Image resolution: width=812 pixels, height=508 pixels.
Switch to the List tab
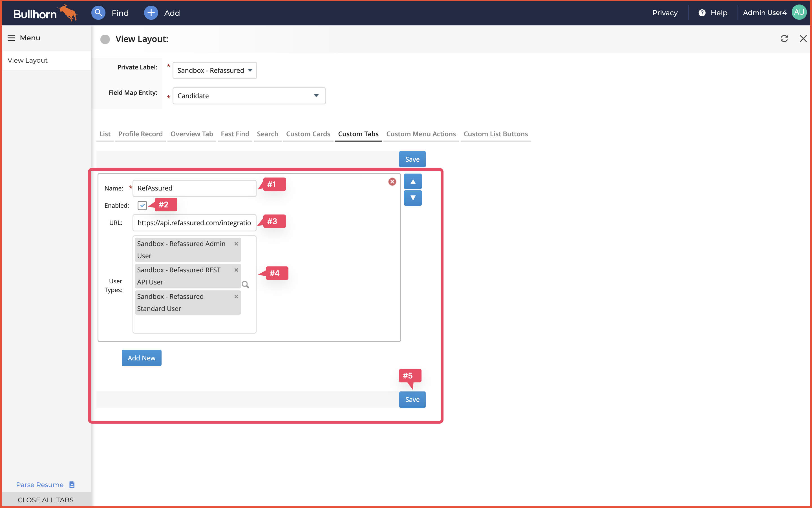(x=105, y=134)
